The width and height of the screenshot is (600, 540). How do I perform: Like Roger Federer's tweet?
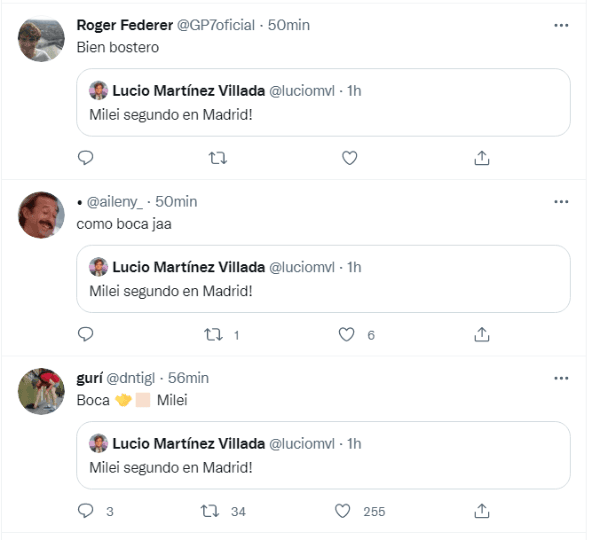coord(349,158)
